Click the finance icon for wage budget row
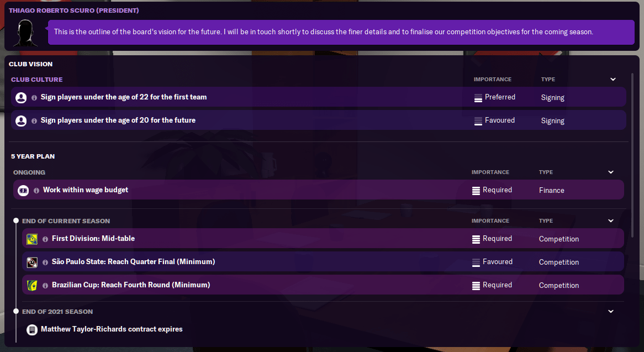This screenshot has height=352, width=644. (x=23, y=190)
